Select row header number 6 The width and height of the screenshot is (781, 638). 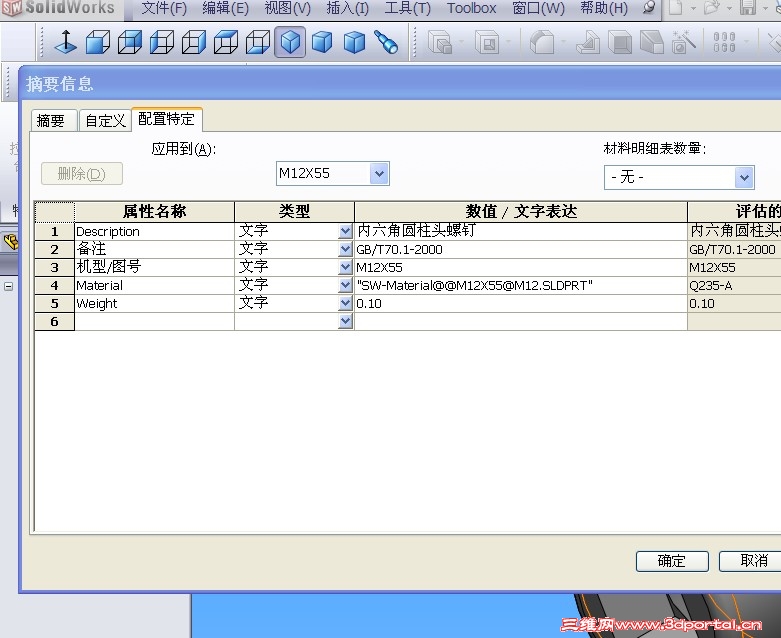[54, 321]
